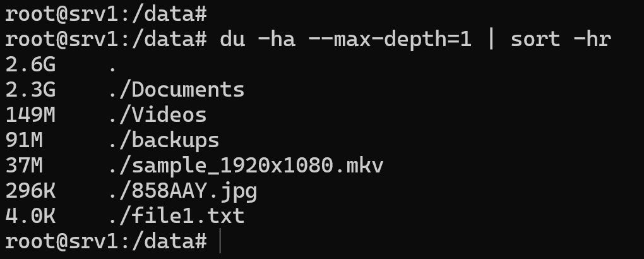The image size is (644, 259).
Task: Click the 2.6G total size value
Action: click(30, 64)
